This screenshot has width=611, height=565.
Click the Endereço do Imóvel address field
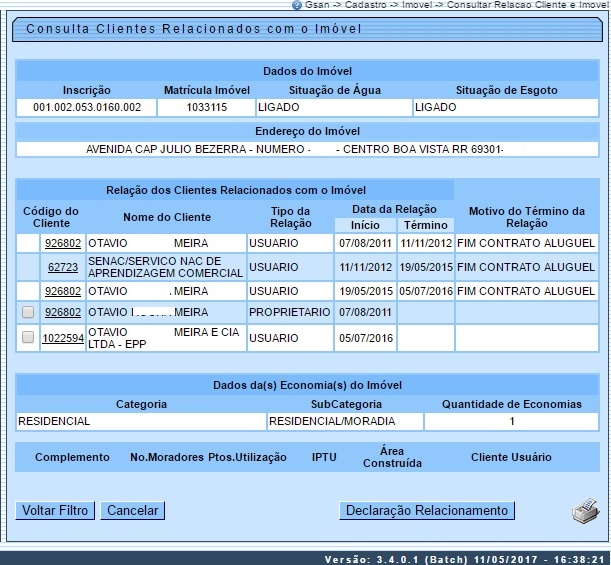308,149
